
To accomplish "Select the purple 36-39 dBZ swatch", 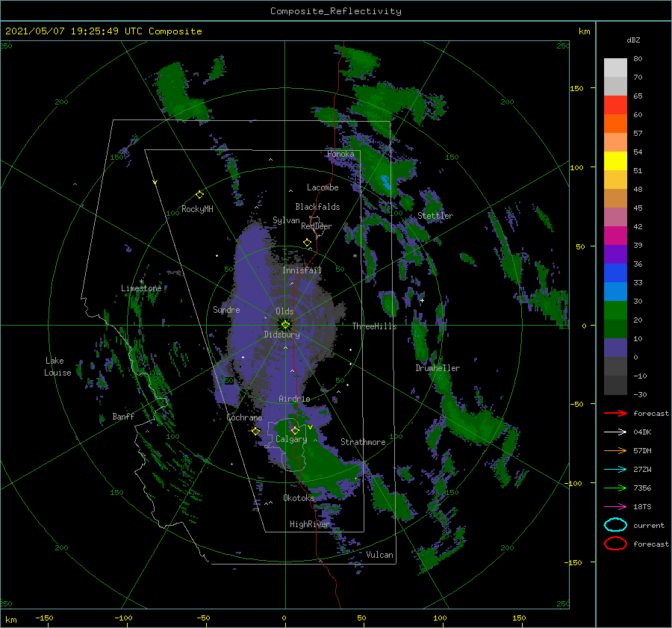I will pos(615,254).
